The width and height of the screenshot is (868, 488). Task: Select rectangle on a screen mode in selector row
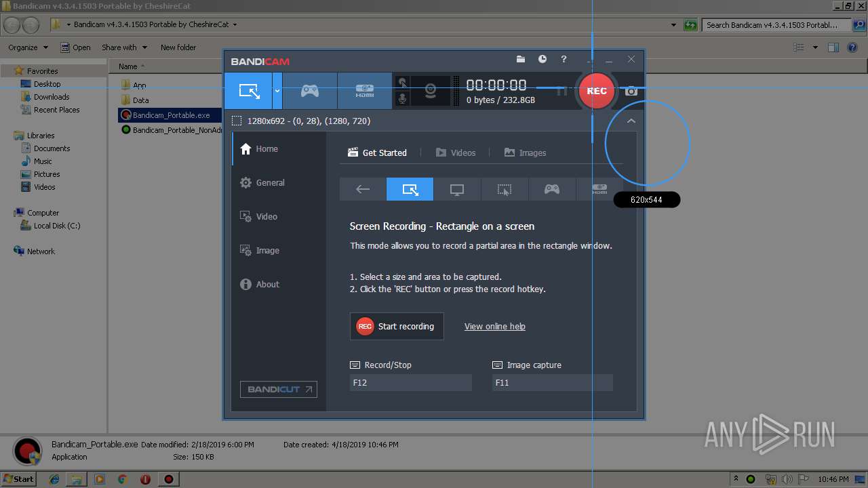coord(410,190)
